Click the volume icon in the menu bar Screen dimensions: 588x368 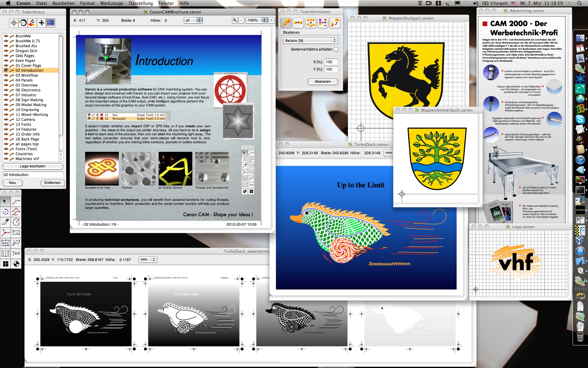(475, 3)
